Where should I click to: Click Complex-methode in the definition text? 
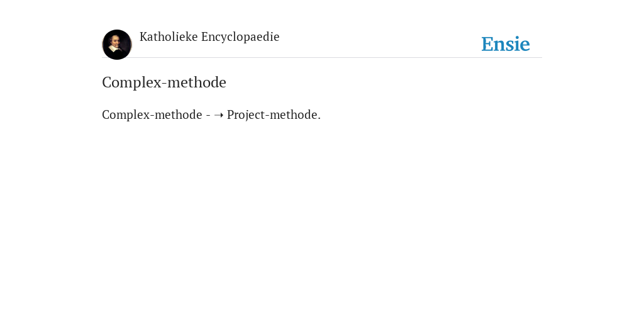coord(152,114)
